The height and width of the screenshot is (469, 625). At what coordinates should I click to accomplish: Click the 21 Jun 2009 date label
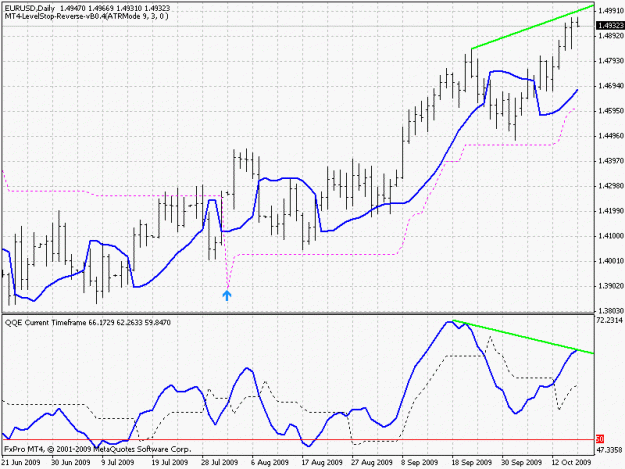click(22, 462)
